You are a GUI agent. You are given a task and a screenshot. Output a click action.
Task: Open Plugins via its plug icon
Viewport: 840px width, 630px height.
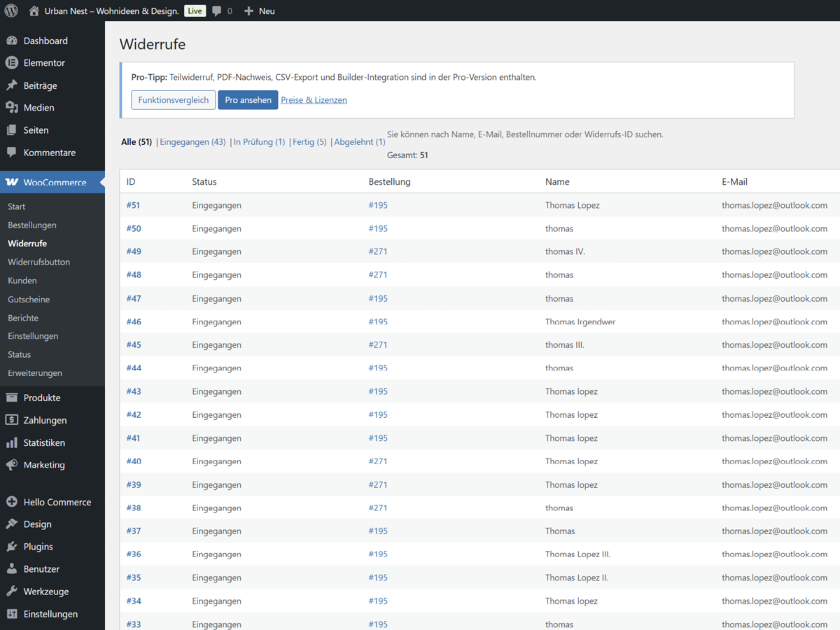point(11,547)
